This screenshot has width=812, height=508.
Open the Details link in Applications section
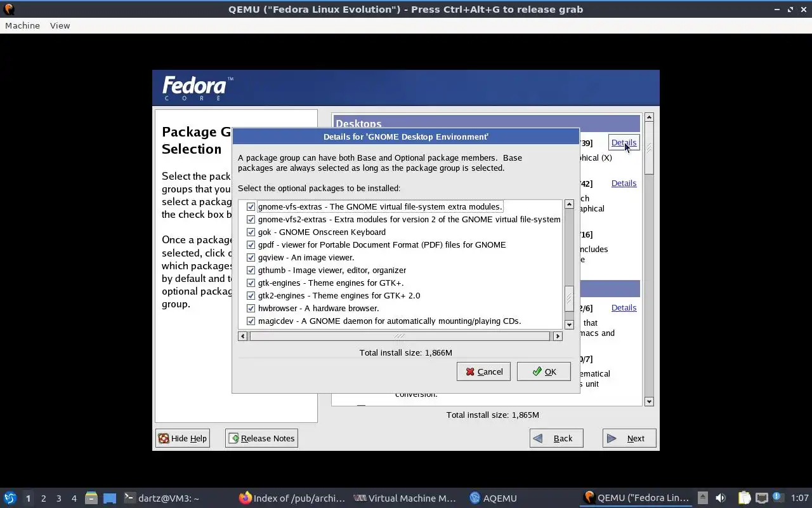(x=624, y=308)
